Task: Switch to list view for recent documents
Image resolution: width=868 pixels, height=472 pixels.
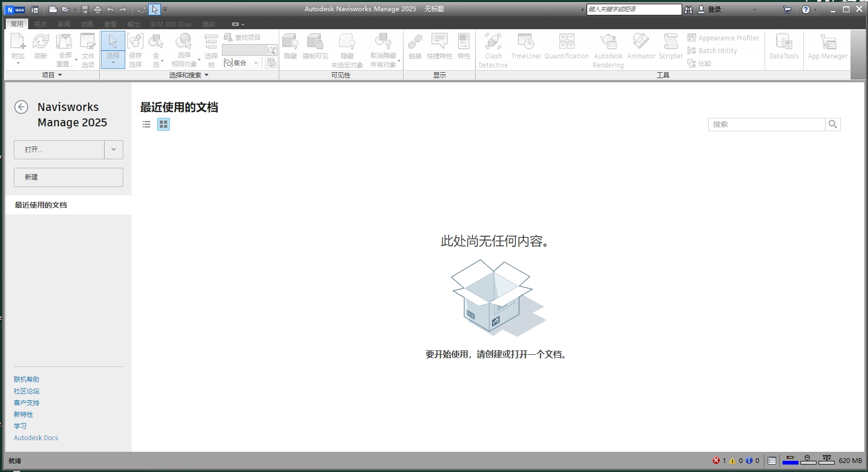Action: point(147,124)
